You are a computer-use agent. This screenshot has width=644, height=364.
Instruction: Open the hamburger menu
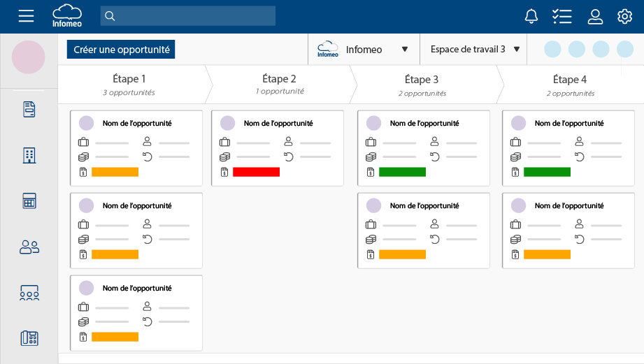click(x=26, y=16)
